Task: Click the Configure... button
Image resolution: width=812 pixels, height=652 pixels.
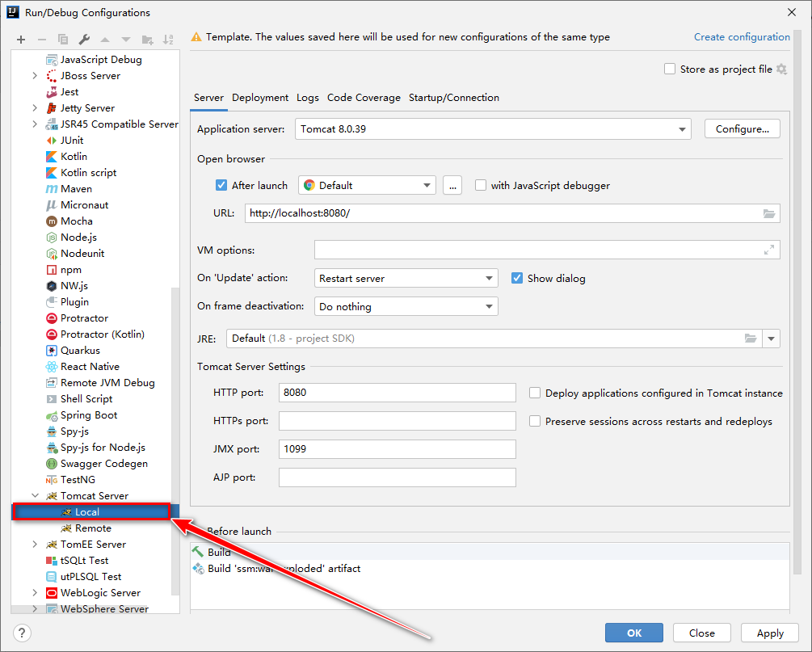Action: (742, 129)
